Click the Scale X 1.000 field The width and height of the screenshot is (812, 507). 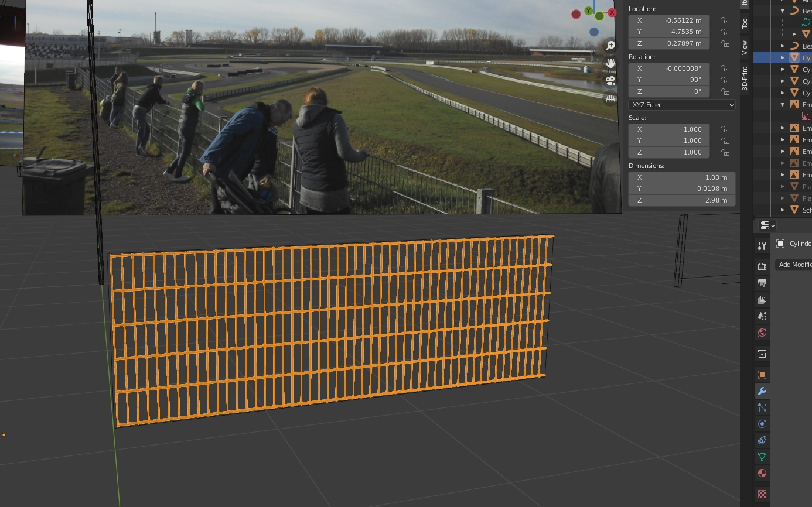click(669, 129)
